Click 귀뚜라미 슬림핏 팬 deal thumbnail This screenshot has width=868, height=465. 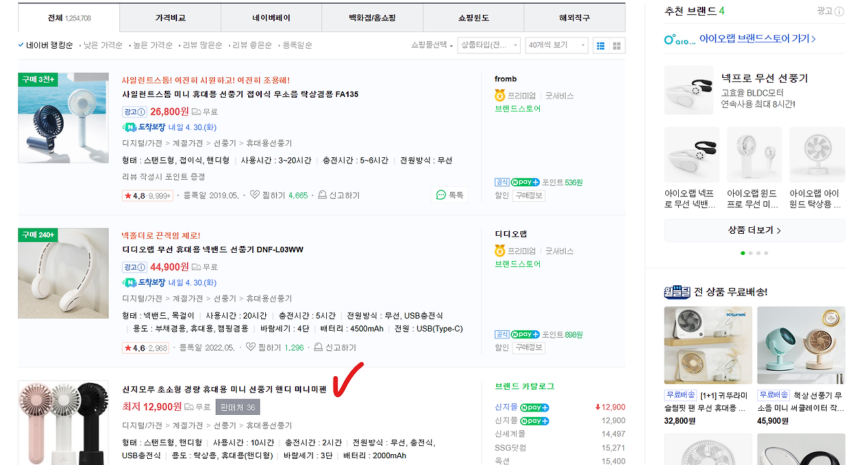pyautogui.click(x=707, y=346)
